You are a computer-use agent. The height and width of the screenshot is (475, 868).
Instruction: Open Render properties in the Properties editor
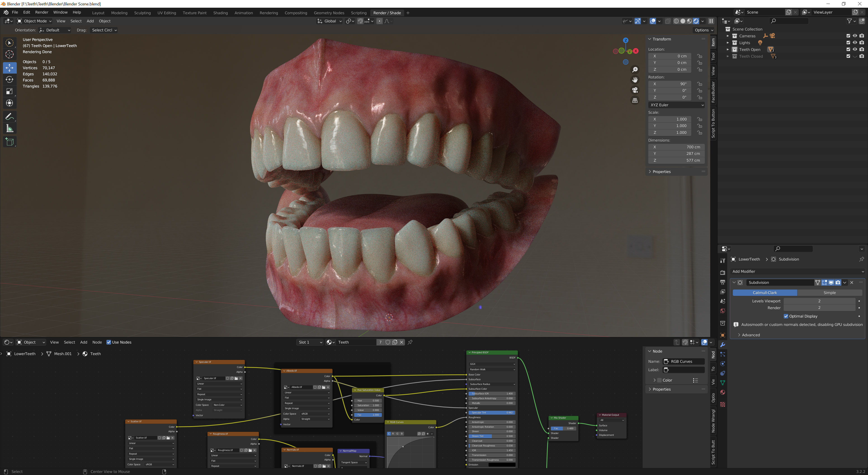pos(722,272)
